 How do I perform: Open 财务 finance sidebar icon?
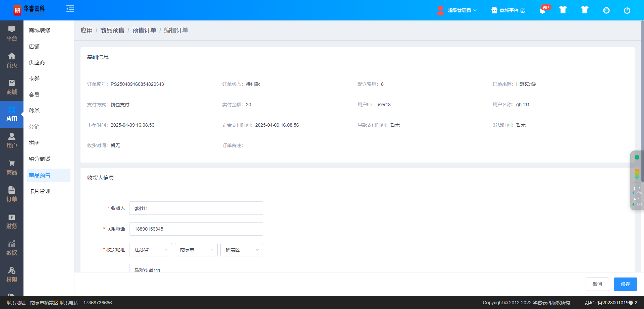pos(12,221)
